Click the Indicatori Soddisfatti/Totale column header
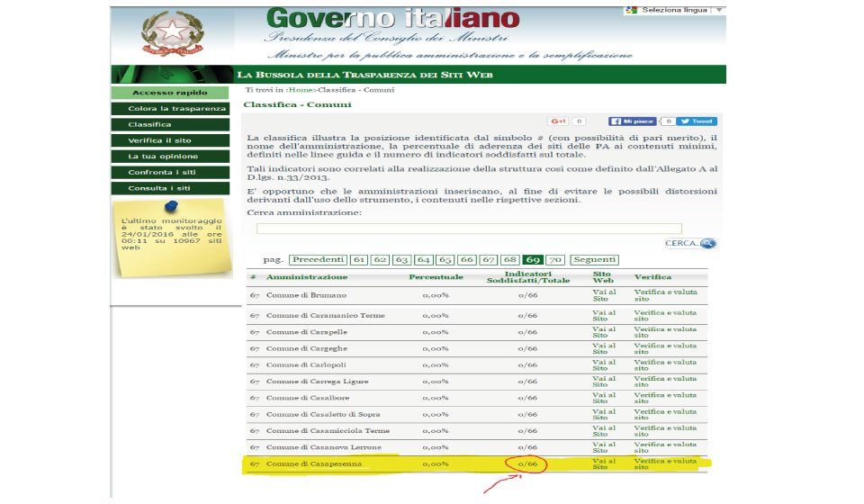 click(x=528, y=277)
